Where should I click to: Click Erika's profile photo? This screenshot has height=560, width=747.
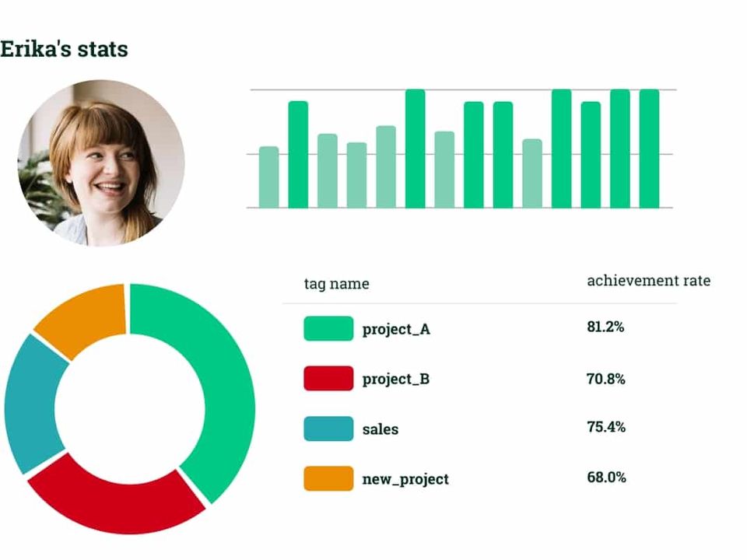click(x=101, y=163)
